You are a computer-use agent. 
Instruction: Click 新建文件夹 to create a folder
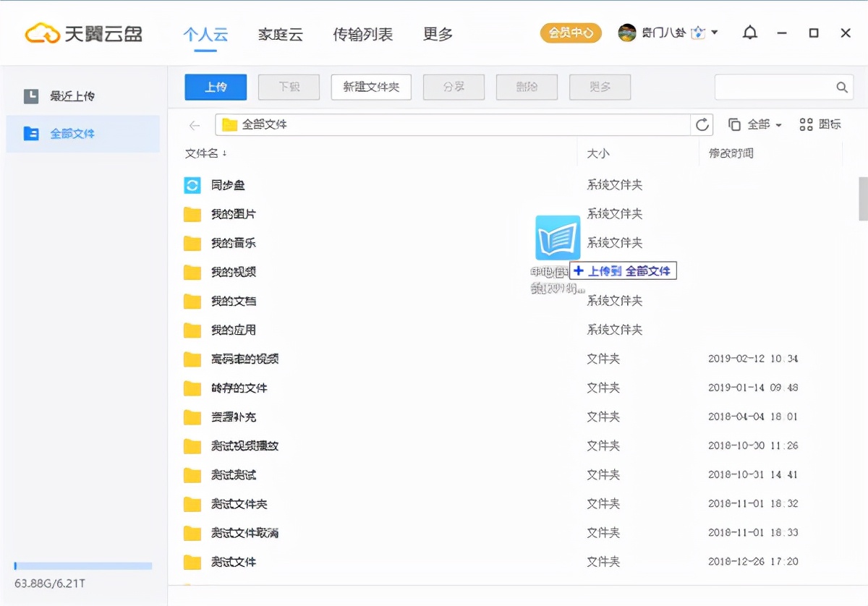pos(371,87)
